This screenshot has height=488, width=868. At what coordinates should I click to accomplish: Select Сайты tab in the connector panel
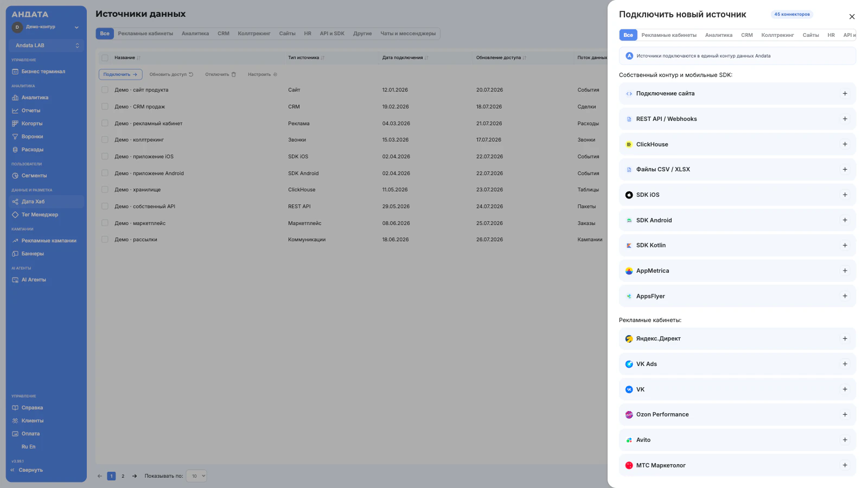click(x=811, y=35)
